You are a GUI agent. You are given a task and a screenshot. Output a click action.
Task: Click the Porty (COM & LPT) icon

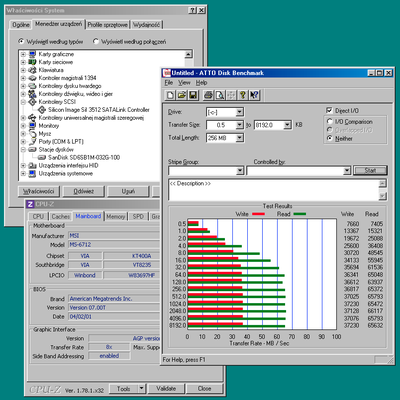click(32, 142)
